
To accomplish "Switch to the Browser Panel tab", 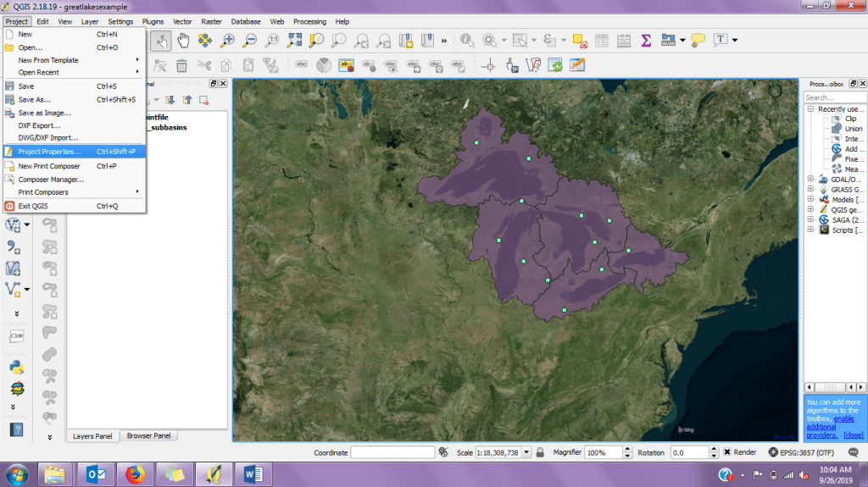I will (148, 435).
